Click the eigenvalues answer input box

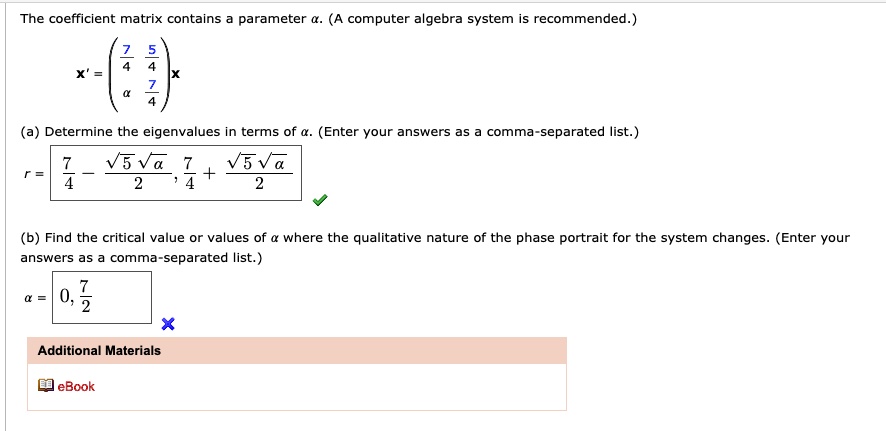click(176, 173)
